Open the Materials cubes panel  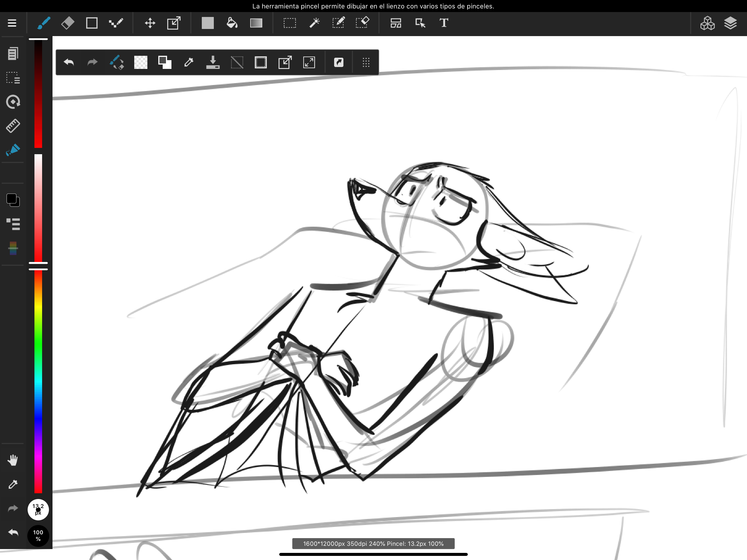click(x=707, y=23)
